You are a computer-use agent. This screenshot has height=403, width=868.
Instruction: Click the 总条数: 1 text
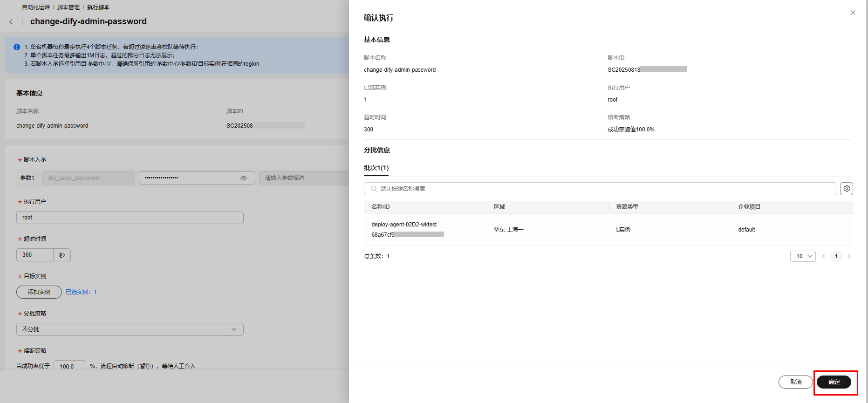(376, 256)
